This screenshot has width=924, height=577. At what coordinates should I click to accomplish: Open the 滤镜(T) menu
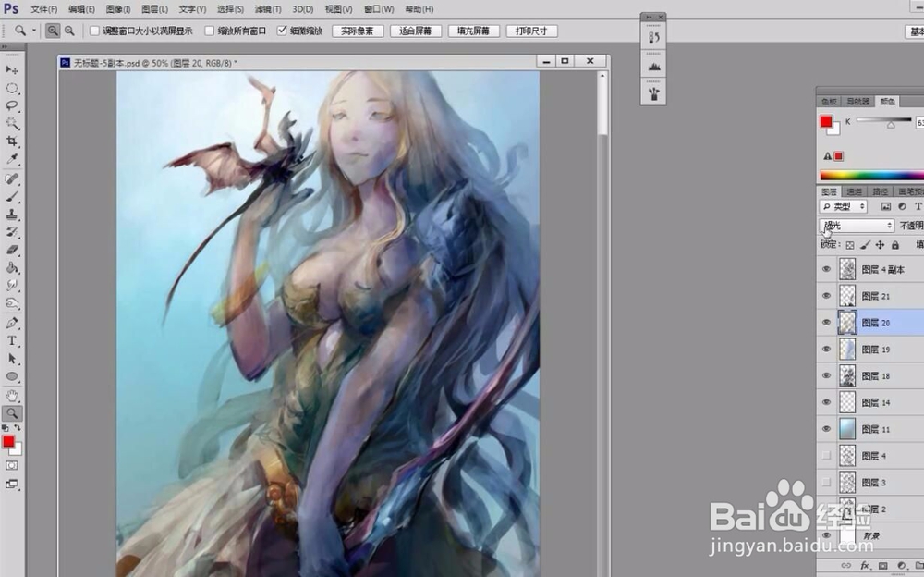tap(268, 9)
